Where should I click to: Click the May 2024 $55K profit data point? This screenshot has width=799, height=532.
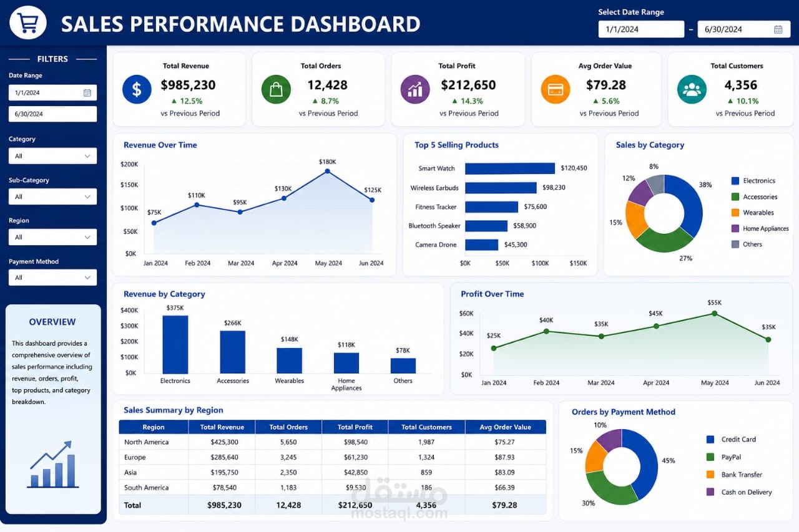[715, 314]
